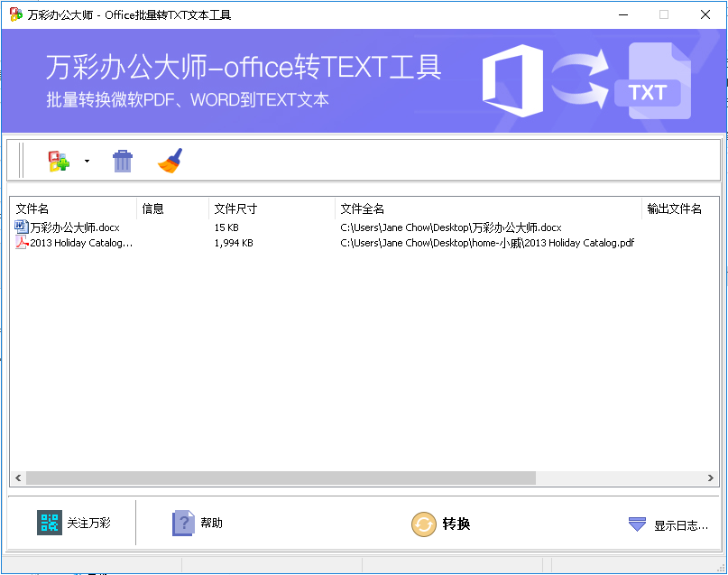Click the app icon in title bar
This screenshot has height=575, width=728.
(16, 14)
